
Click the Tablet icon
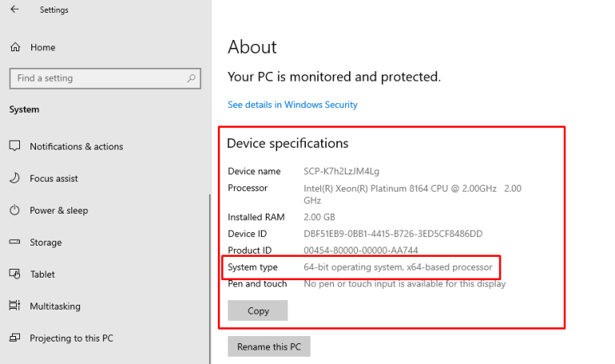tap(14, 274)
